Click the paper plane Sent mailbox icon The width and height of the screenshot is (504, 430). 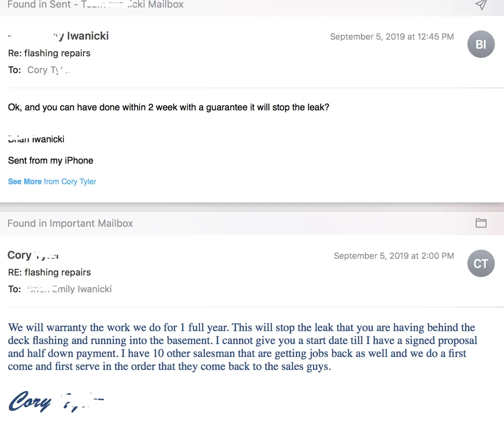481,5
